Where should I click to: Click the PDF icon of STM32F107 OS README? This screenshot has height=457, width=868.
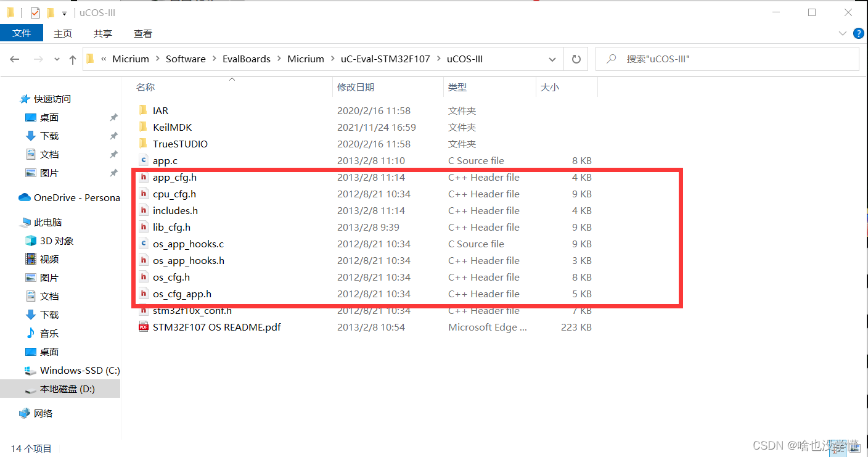point(144,327)
